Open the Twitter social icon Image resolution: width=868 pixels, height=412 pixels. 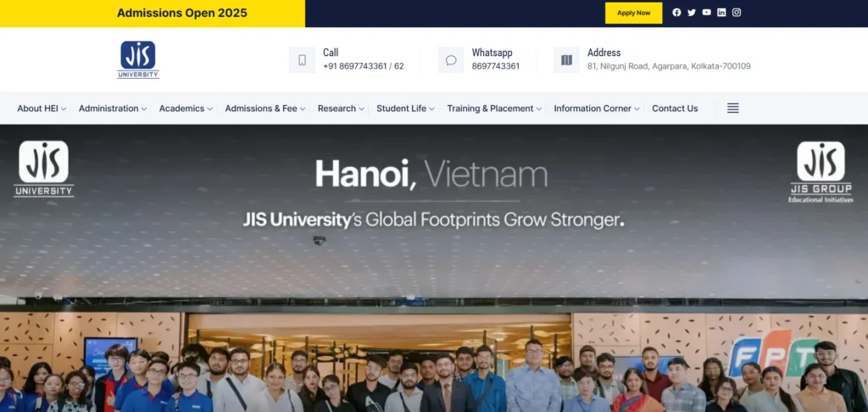[x=692, y=13]
